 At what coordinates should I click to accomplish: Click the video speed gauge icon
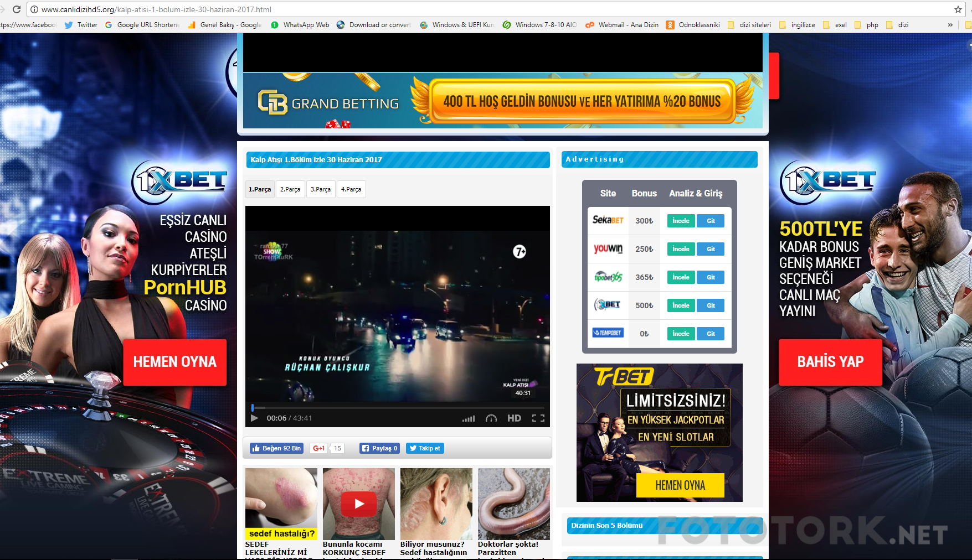[491, 418]
